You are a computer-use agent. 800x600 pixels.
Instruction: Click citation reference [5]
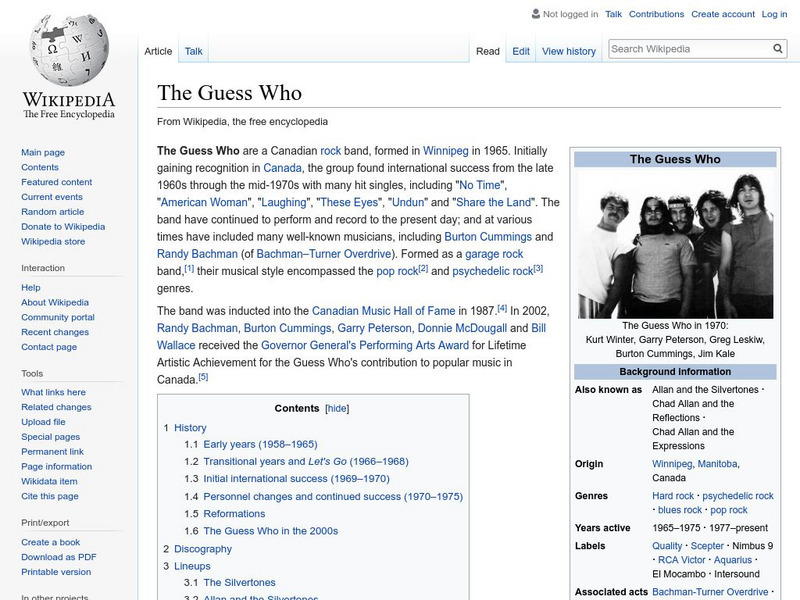click(203, 377)
